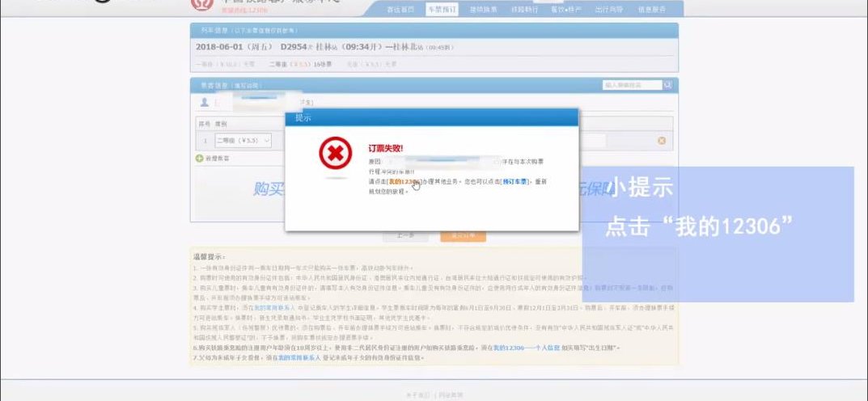Click the 网站声明 footer link
This screenshot has height=401, width=868.
tap(451, 395)
